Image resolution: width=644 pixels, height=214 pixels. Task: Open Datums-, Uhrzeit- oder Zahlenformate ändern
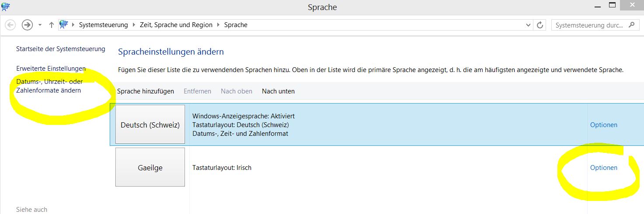[x=49, y=86]
